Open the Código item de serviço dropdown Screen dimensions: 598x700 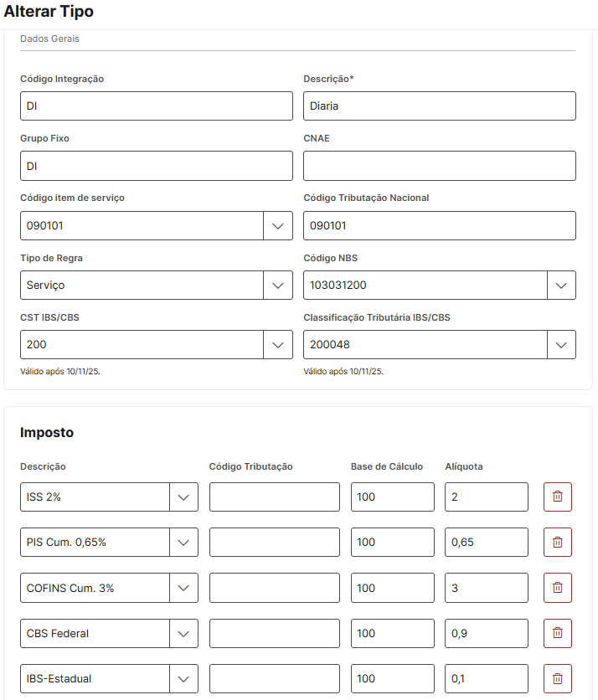(x=277, y=225)
